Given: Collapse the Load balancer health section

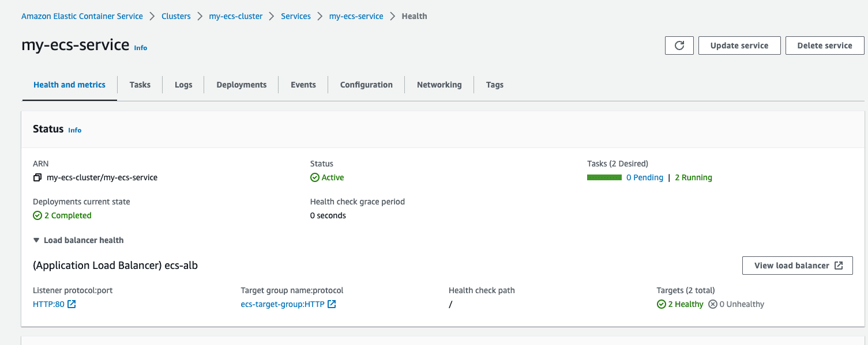Looking at the screenshot, I should 36,240.
